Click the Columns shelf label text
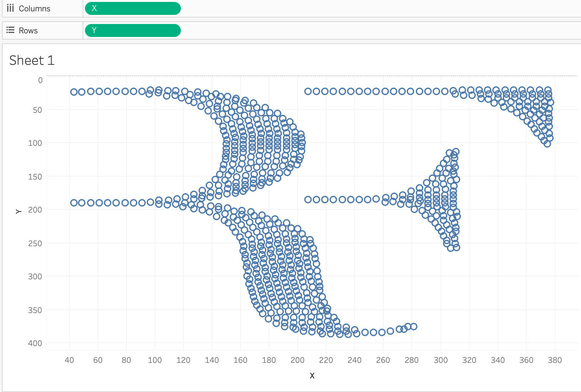Viewport: 581px width, 392px height. tap(34, 9)
